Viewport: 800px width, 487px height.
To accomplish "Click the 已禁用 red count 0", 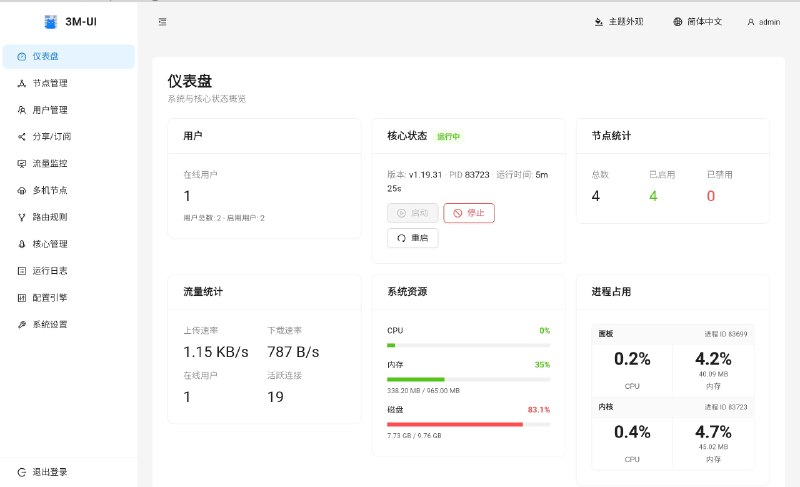I will click(x=711, y=196).
